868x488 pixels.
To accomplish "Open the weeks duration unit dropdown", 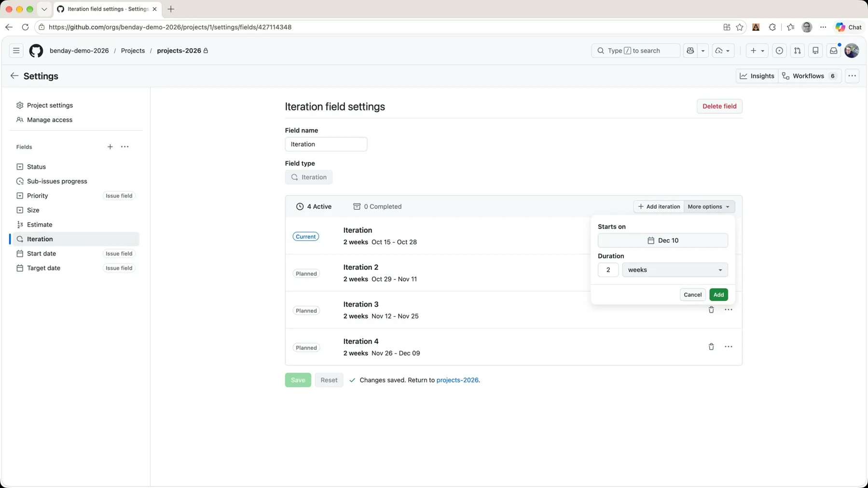I will pyautogui.click(x=675, y=270).
